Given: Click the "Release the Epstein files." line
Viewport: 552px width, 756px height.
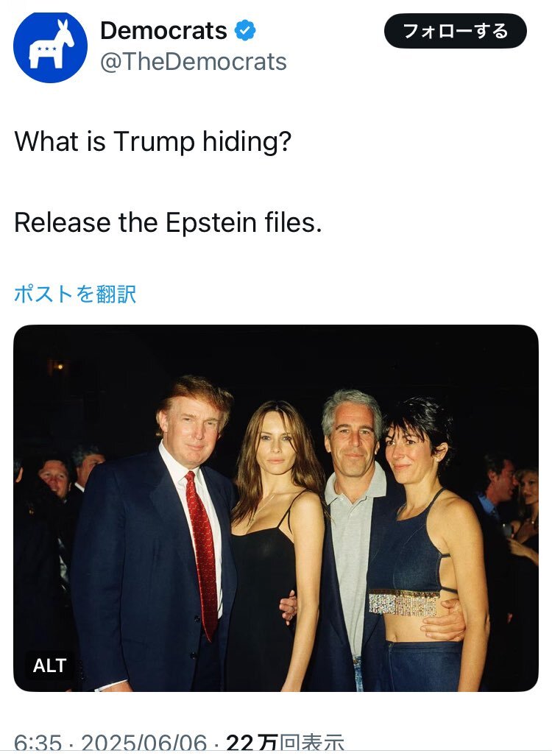Looking at the screenshot, I should (x=168, y=223).
